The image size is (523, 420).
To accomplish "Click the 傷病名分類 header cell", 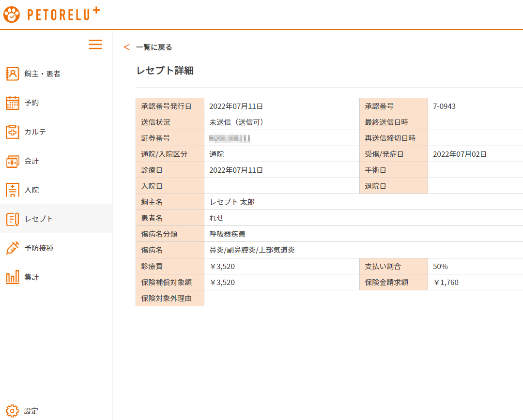I will [170, 234].
